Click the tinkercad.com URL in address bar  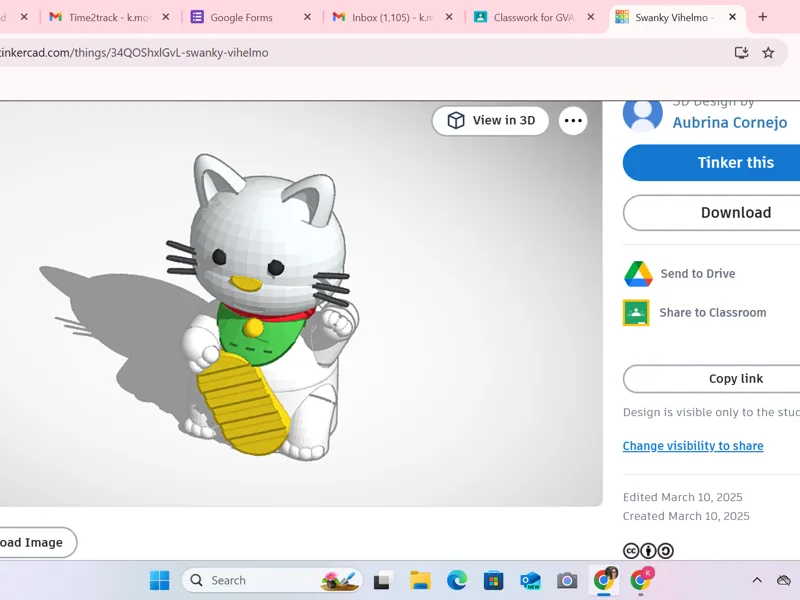click(x=134, y=53)
